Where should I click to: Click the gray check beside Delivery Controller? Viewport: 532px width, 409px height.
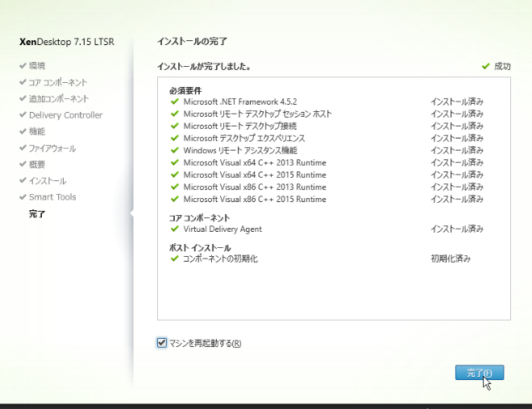click(23, 115)
